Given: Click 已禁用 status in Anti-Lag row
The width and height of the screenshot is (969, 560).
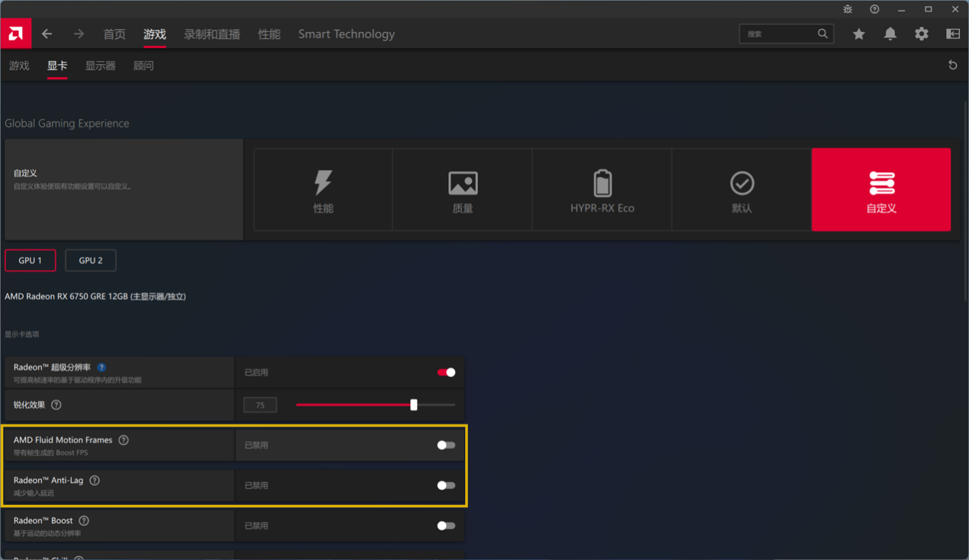Looking at the screenshot, I should (257, 485).
